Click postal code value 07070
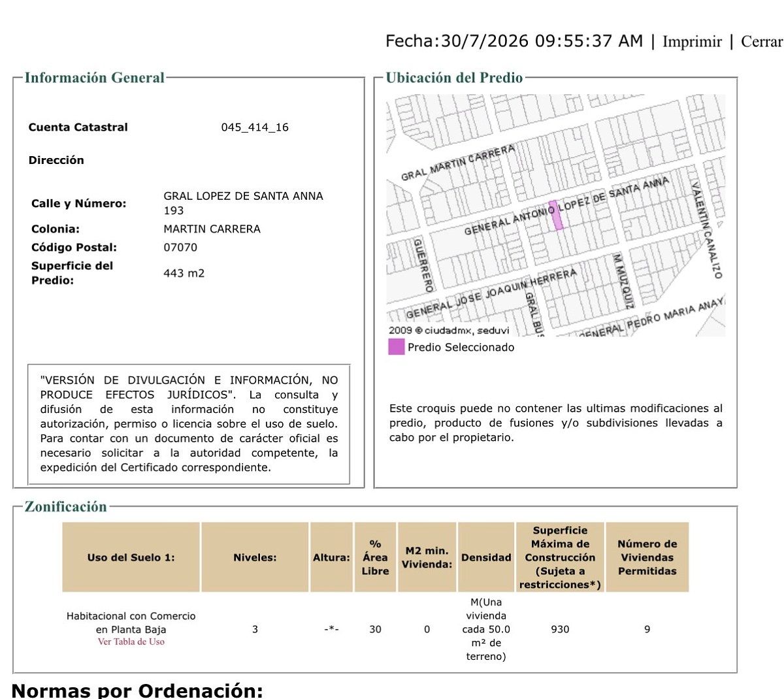784x699 pixels. 180,247
